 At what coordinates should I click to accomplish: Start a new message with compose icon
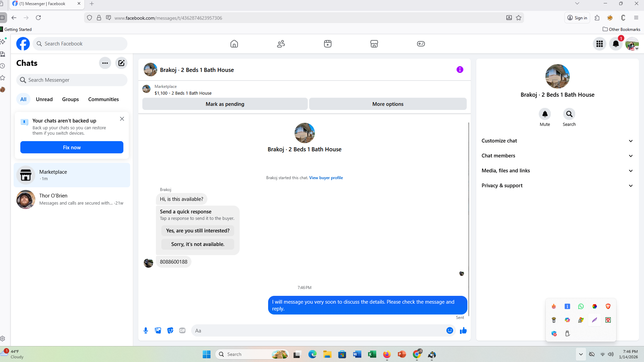click(121, 63)
